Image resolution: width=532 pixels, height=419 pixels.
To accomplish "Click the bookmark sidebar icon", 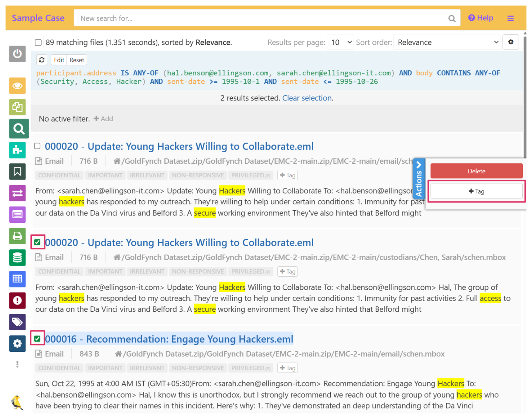I will (17, 171).
